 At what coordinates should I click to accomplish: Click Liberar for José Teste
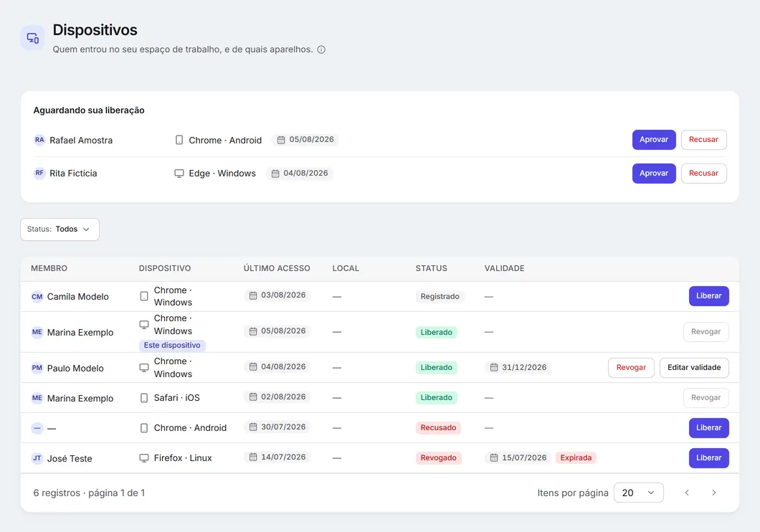(708, 458)
